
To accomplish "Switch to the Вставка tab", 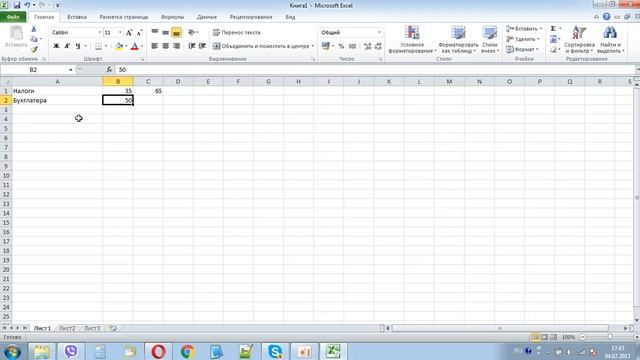I will click(77, 17).
